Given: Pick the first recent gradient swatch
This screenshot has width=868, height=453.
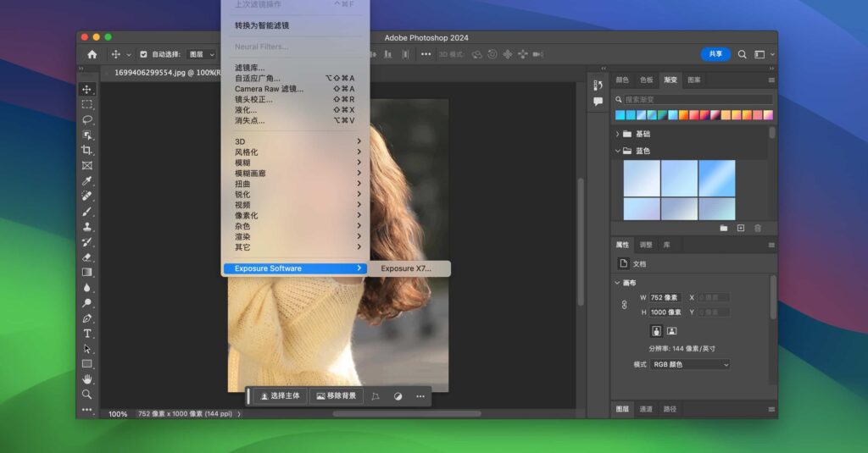Looking at the screenshot, I should [x=620, y=115].
